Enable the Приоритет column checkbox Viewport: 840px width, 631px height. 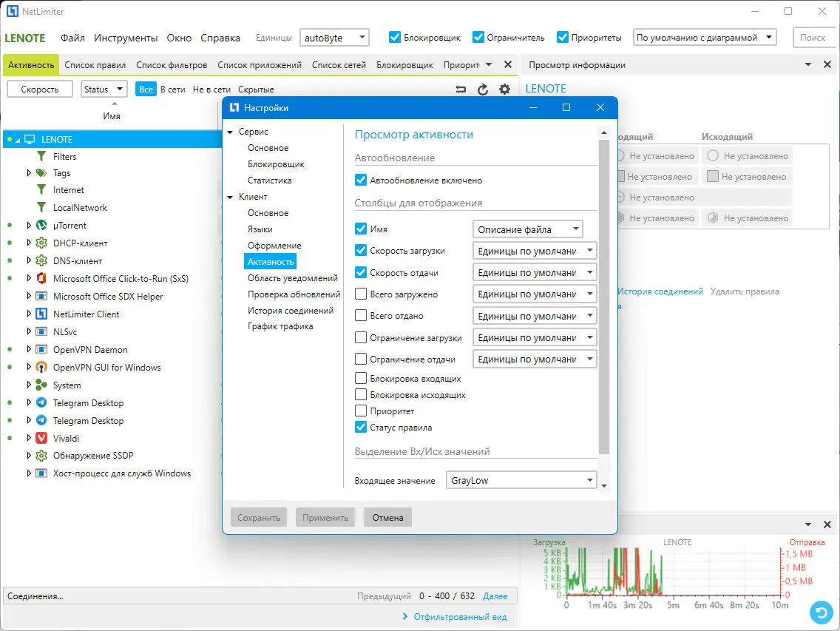361,411
